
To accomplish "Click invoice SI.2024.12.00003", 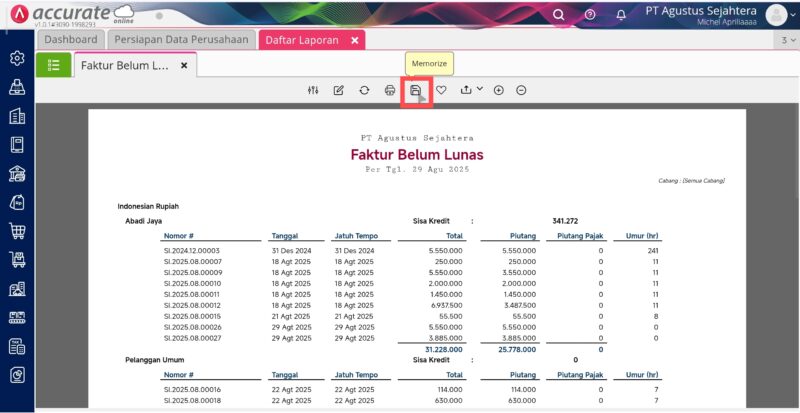I will [x=192, y=251].
